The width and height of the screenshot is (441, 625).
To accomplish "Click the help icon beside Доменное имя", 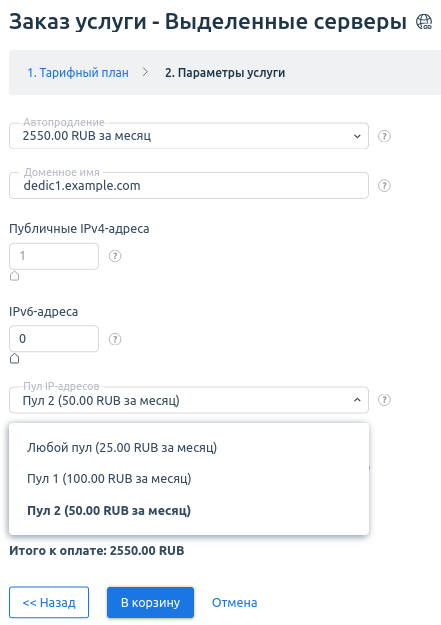I will [384, 186].
